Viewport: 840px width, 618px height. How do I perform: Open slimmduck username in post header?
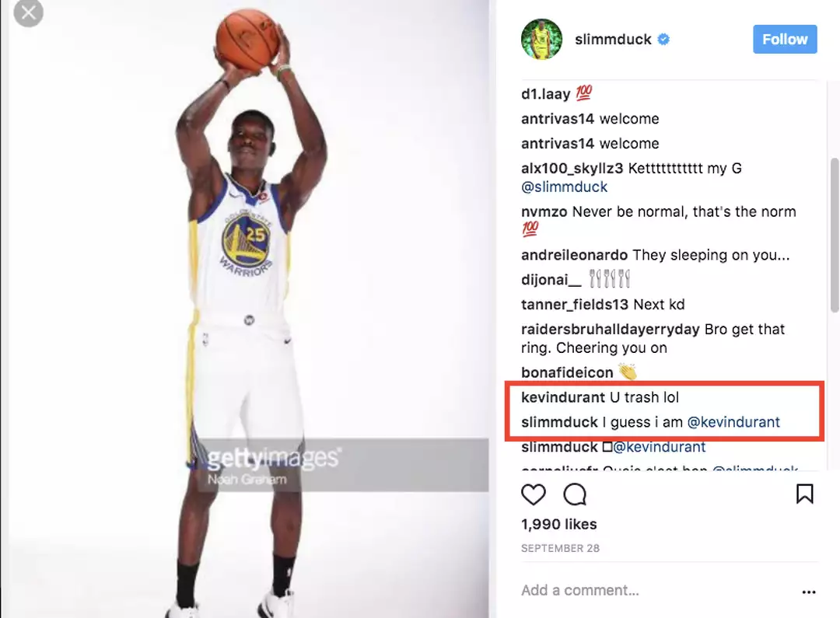click(x=613, y=40)
